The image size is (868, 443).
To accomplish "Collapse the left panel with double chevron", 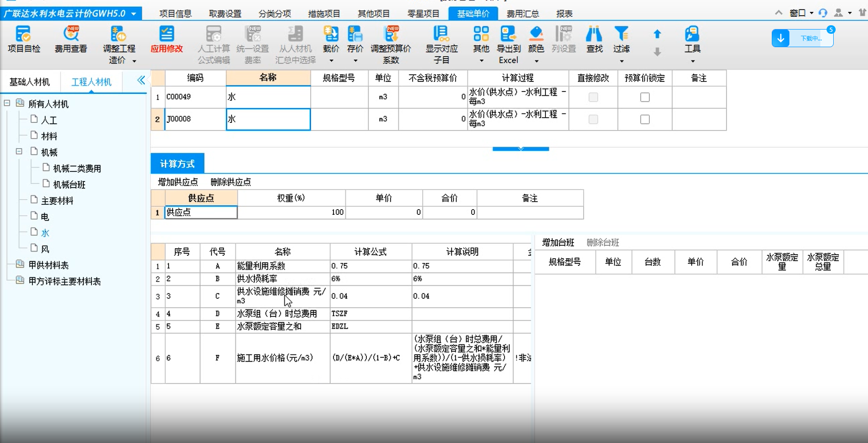I will (141, 80).
